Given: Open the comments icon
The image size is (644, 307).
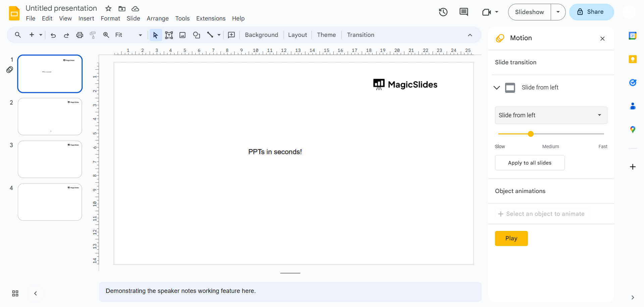Looking at the screenshot, I should [x=464, y=12].
